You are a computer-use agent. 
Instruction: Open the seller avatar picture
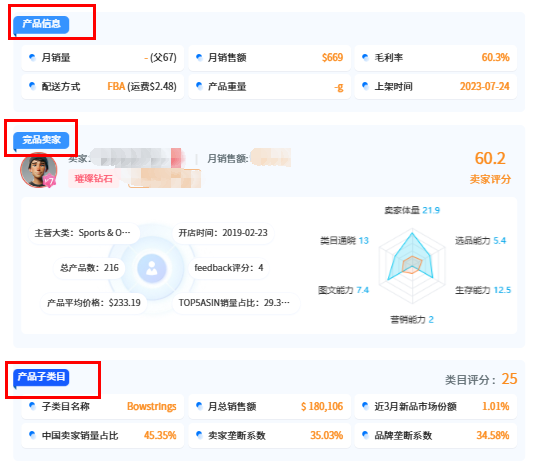(38, 170)
